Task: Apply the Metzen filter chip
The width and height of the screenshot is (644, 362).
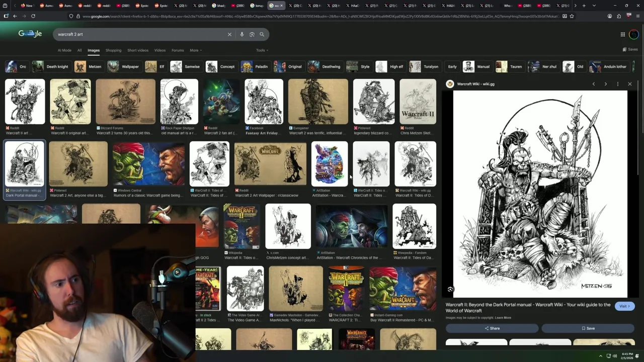Action: [x=89, y=66]
